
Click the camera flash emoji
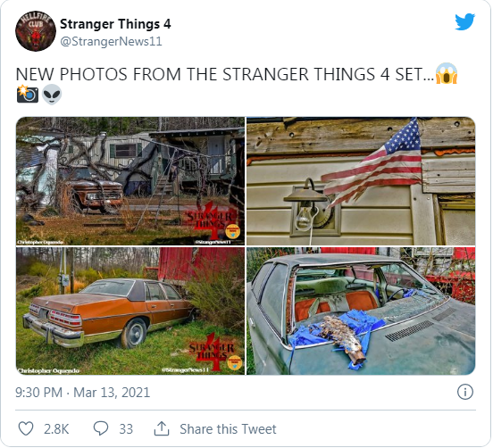click(28, 94)
